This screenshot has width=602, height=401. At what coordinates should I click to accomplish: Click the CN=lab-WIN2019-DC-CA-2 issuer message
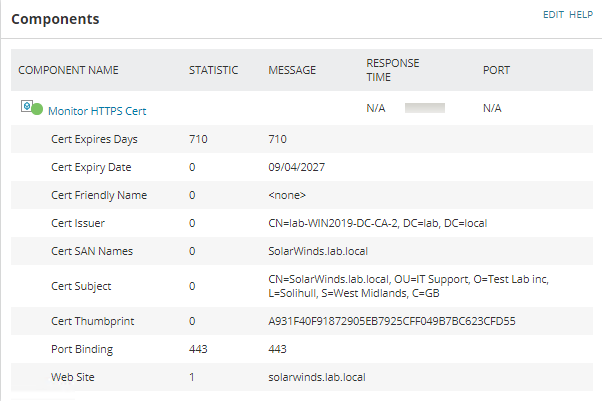click(378, 223)
